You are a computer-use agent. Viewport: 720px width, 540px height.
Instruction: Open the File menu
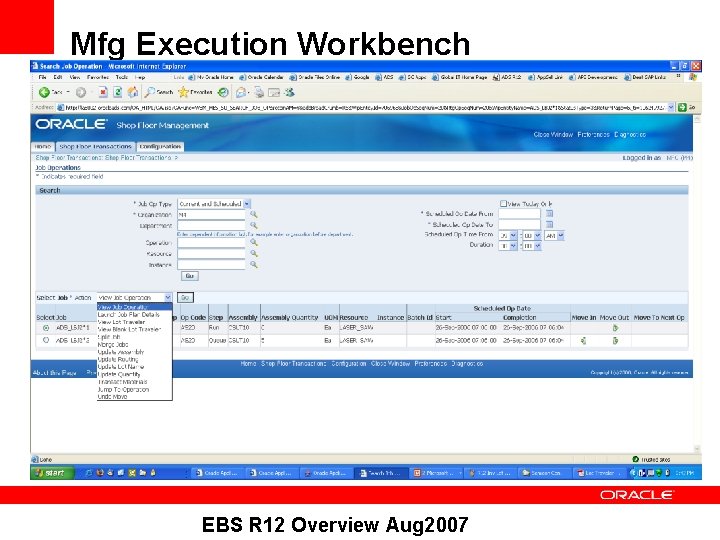coord(42,78)
